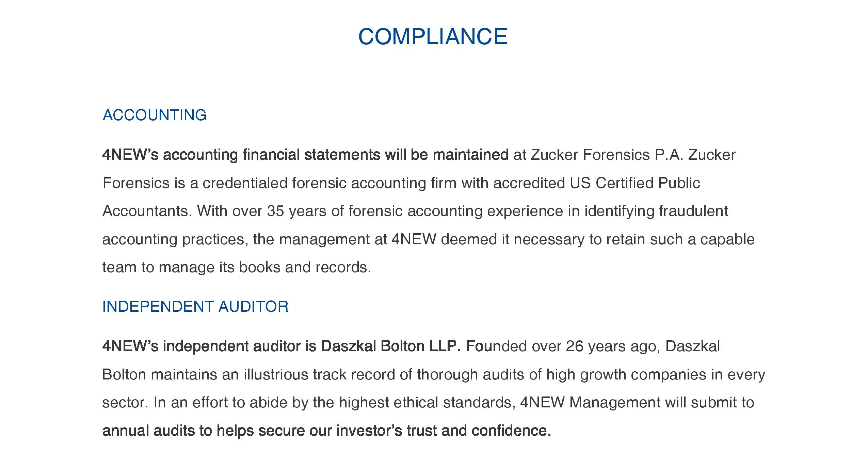Click the phrase "illustrious track record"
This screenshot has height=451, width=868.
pyautogui.click(x=319, y=375)
